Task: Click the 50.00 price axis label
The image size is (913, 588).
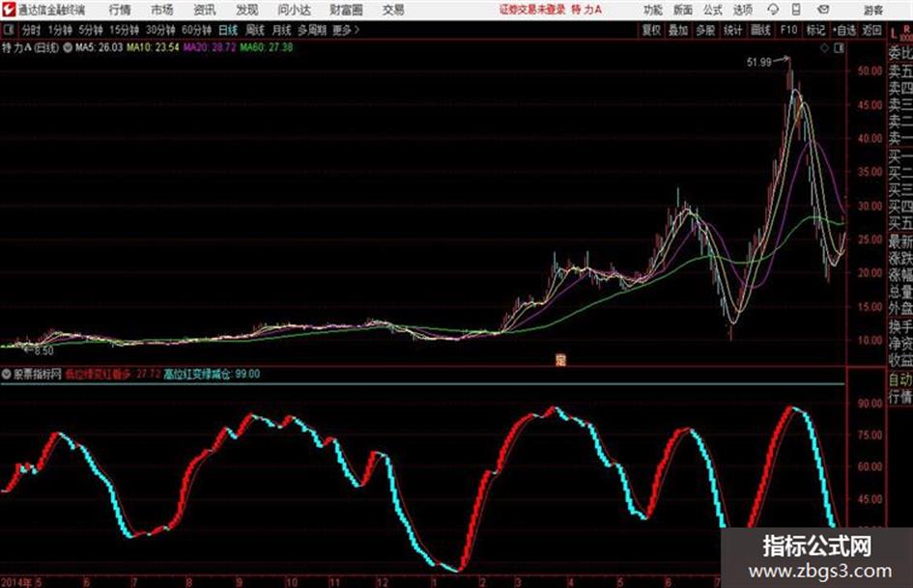Action: tap(870, 71)
